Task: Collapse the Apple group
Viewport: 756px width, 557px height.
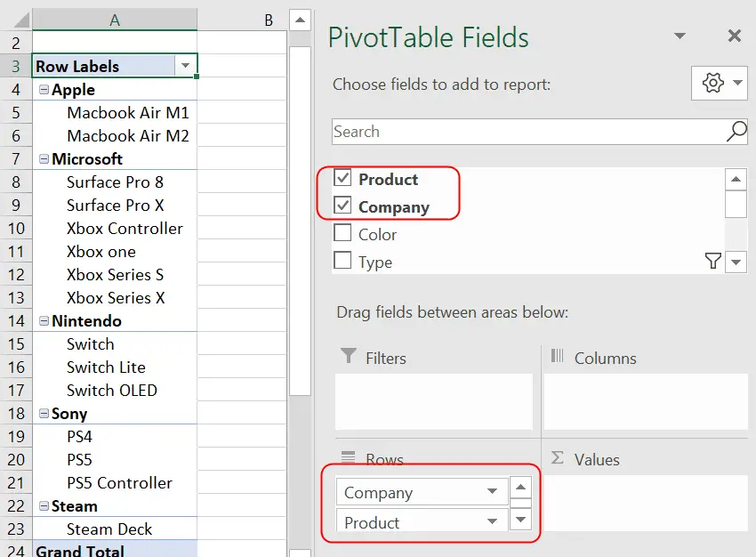Action: [44, 89]
